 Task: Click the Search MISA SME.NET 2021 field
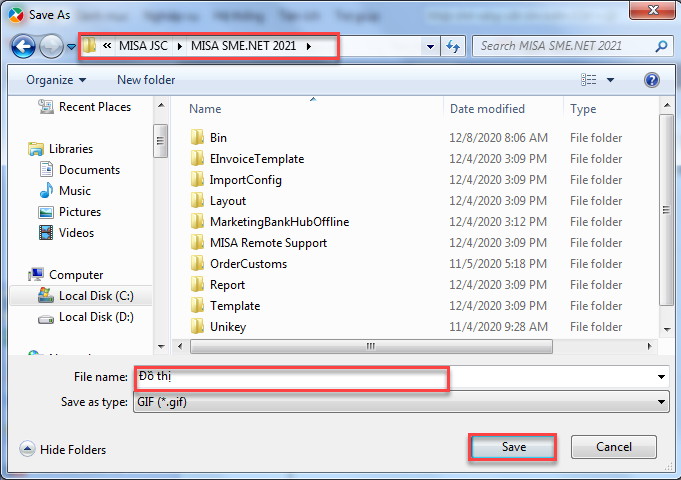click(565, 46)
